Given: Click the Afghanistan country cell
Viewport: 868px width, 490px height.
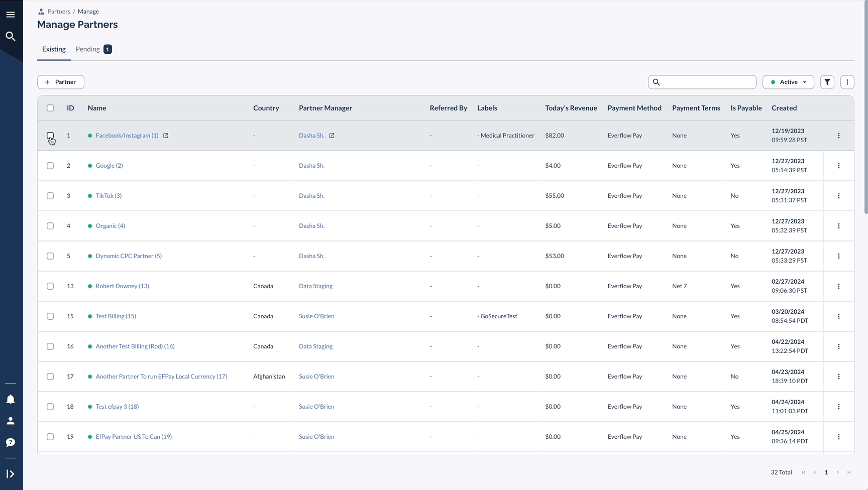Looking at the screenshot, I should (x=269, y=377).
